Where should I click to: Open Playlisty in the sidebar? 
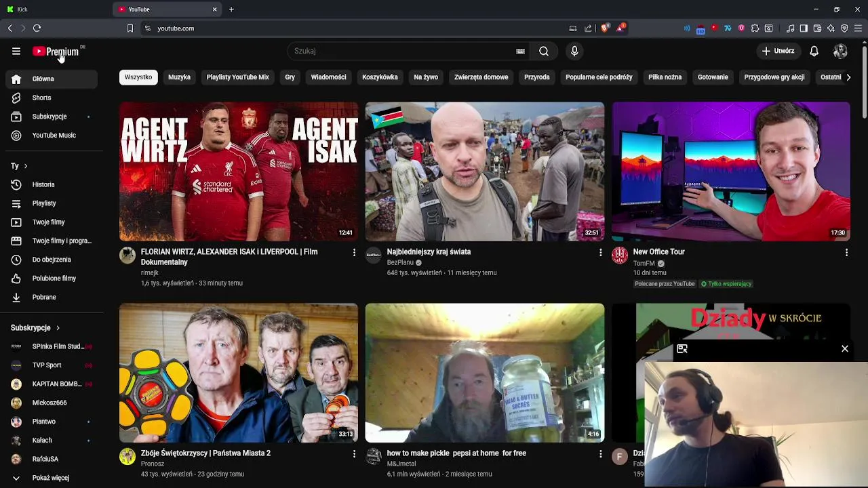click(x=52, y=203)
